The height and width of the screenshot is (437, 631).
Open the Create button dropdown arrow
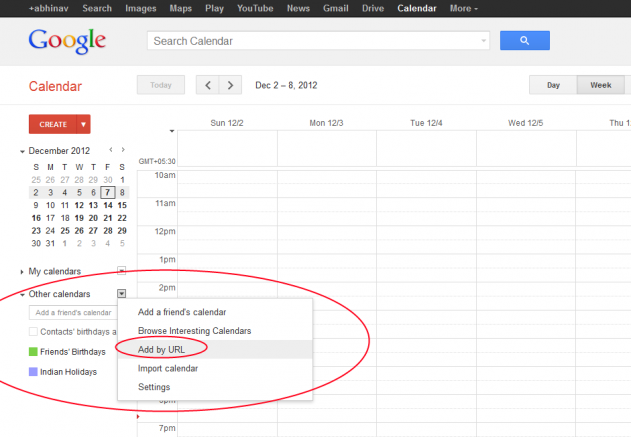tap(84, 124)
